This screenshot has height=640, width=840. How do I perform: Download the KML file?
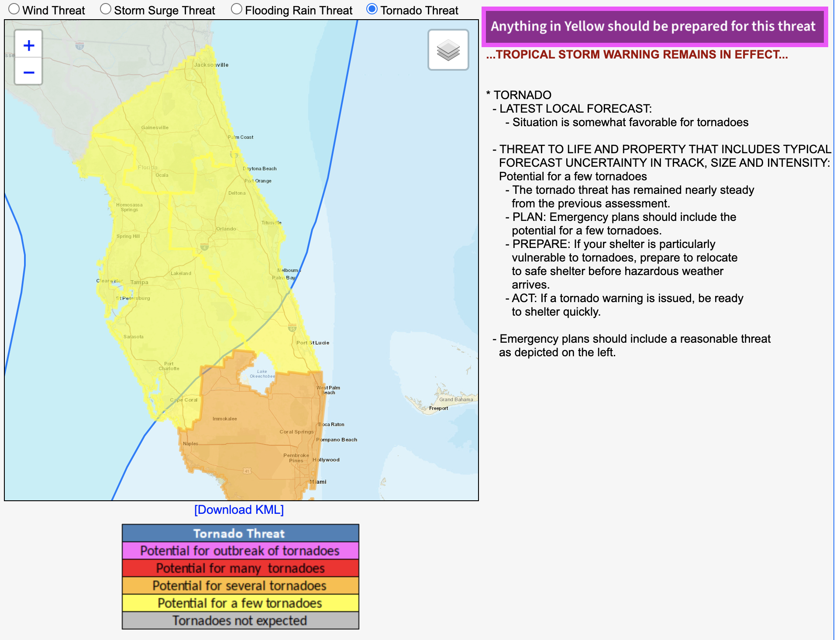(x=239, y=510)
